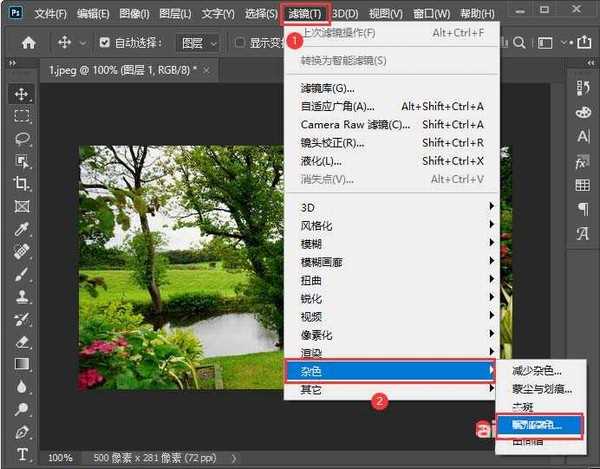The height and width of the screenshot is (469, 600).
Task: Open the 图层 auto-select dropdown
Action: 199,43
